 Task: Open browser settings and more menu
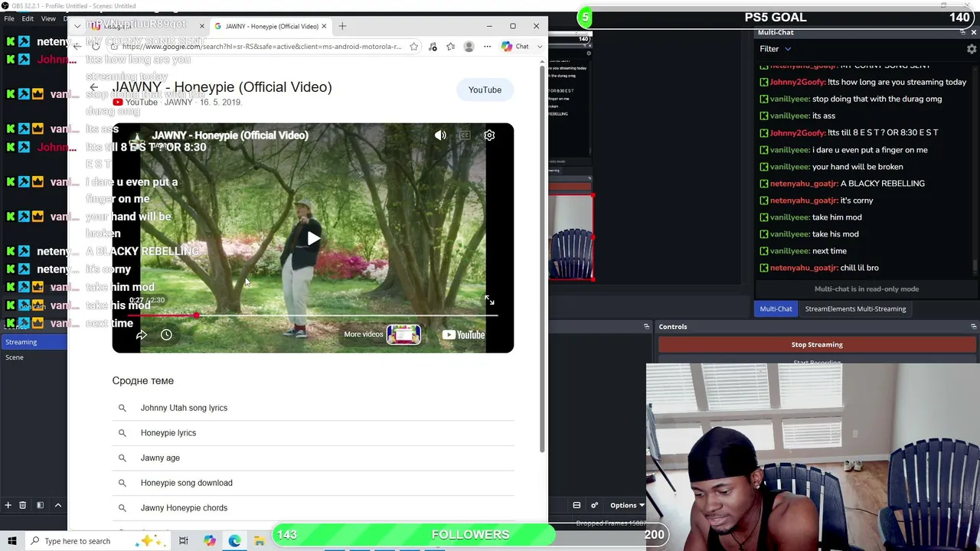[487, 47]
